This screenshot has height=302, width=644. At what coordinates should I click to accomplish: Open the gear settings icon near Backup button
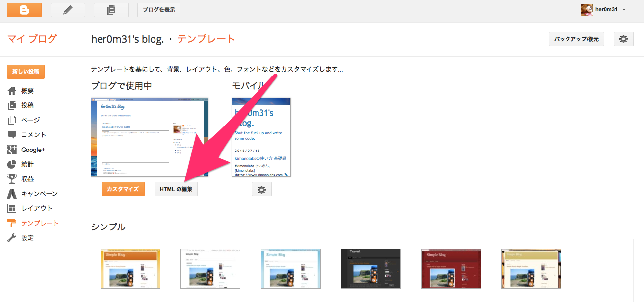[623, 39]
